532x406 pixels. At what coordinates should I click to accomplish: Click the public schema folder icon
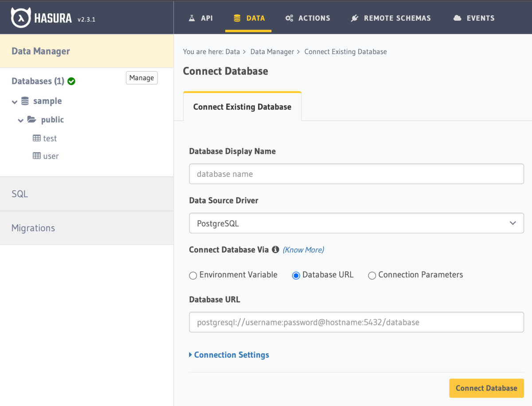click(31, 120)
